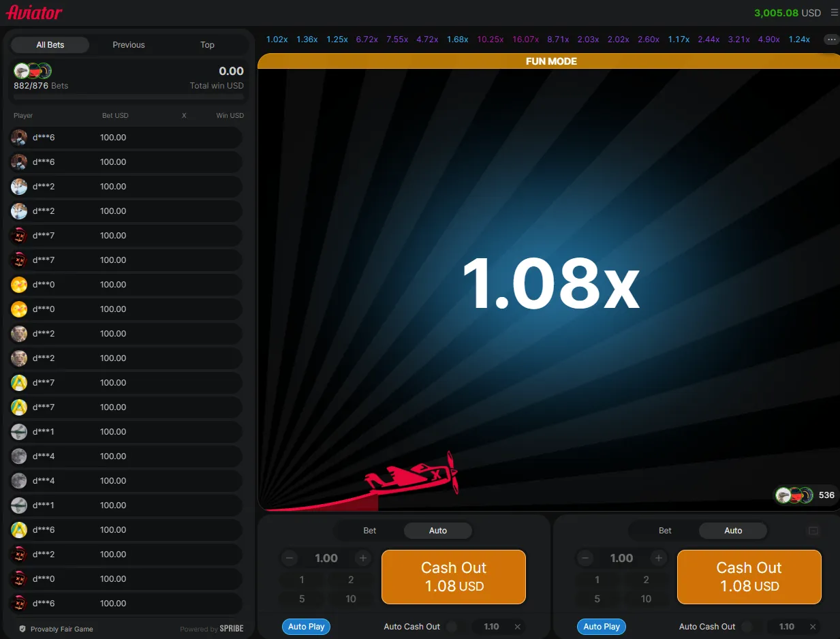Click Powered by SPRIBE link
840x639 pixels.
[212, 629]
